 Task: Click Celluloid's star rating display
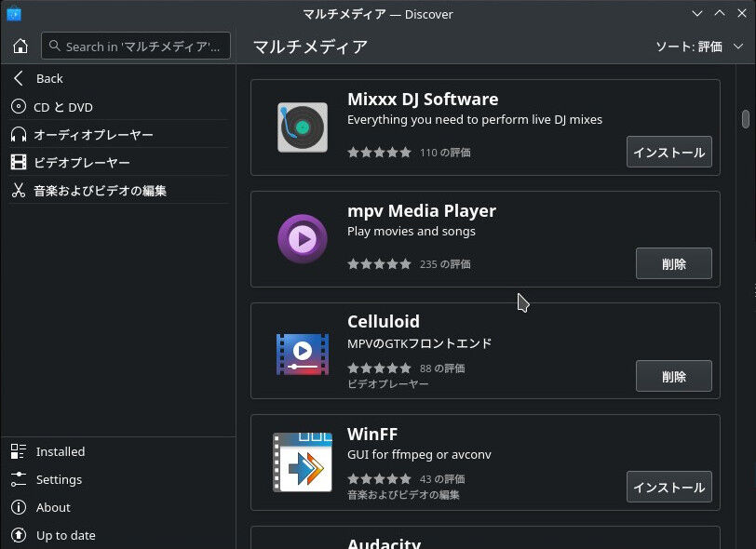(x=380, y=368)
